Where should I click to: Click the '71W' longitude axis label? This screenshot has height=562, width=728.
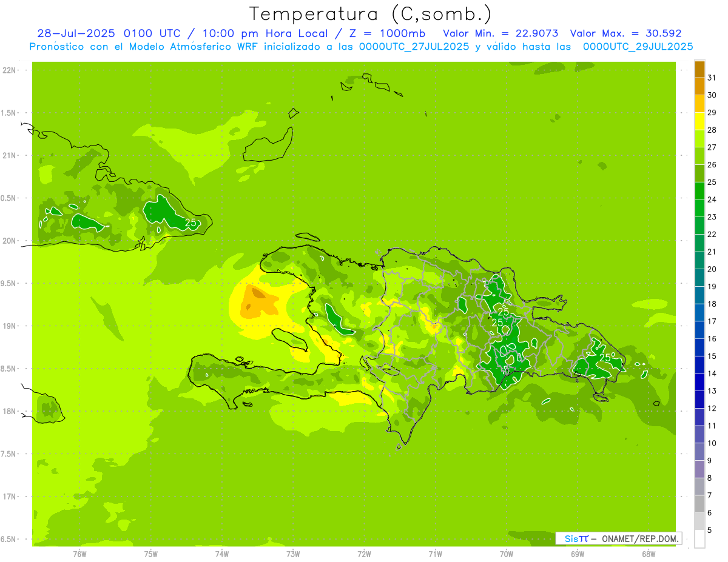point(435,554)
